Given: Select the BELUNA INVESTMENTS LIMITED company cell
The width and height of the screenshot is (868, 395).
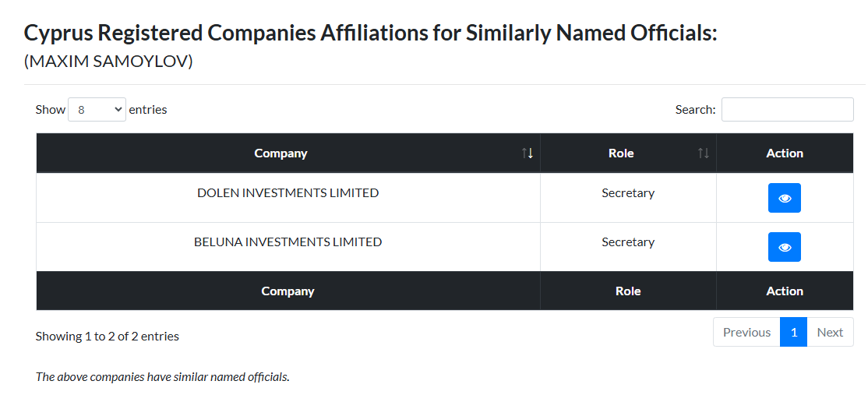Looking at the screenshot, I should pos(288,247).
